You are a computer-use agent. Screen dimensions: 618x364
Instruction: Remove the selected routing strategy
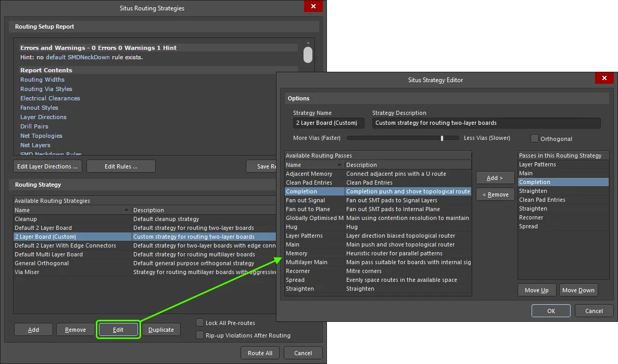(x=75, y=329)
